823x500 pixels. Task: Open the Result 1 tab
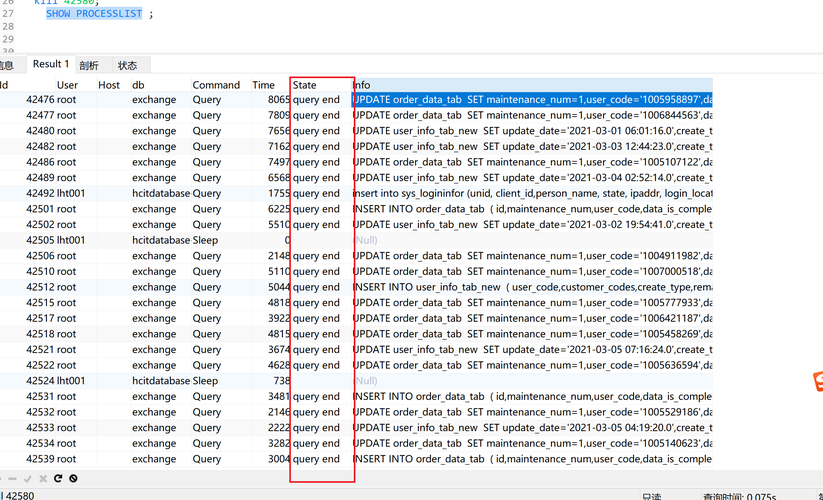click(x=51, y=64)
